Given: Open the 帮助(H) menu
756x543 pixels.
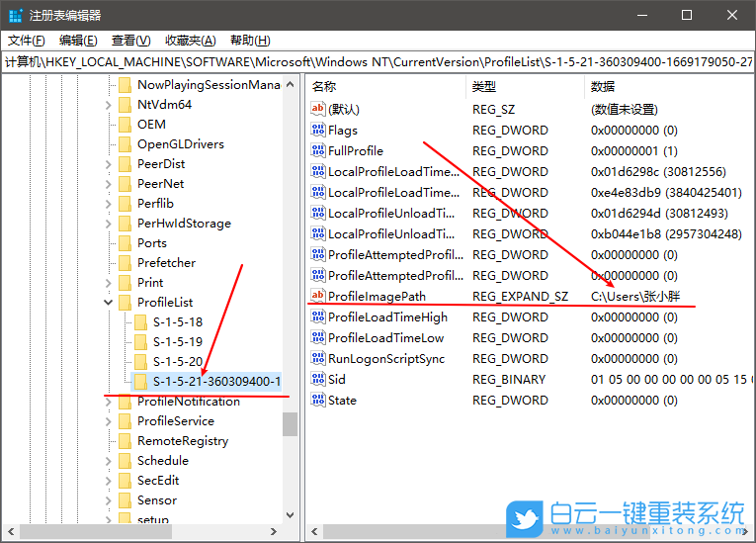Looking at the screenshot, I should pos(250,41).
